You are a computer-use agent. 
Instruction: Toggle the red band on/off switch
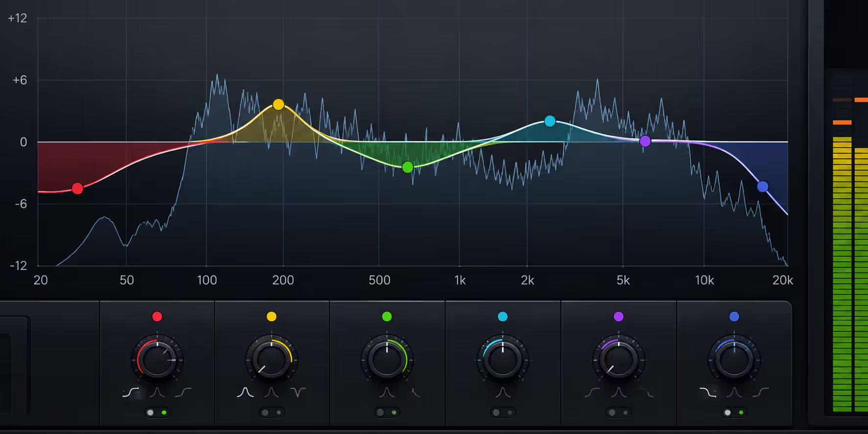pos(157,412)
